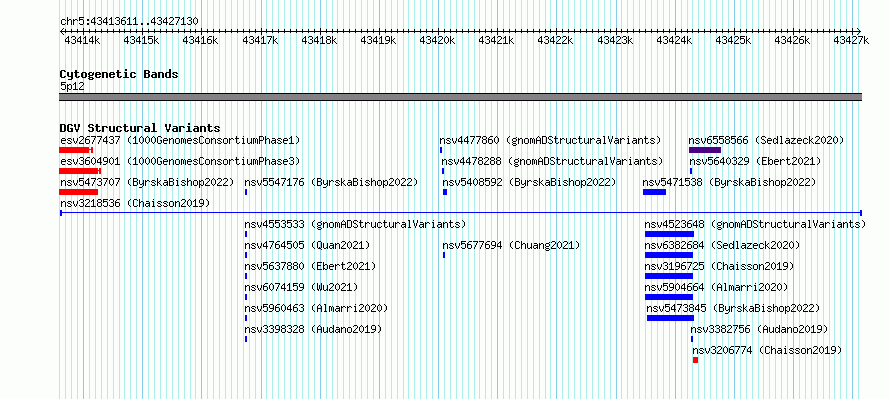Select nsv5471538 ByrskaBishop2022 variant label
The width and height of the screenshot is (890, 399).
(729, 182)
